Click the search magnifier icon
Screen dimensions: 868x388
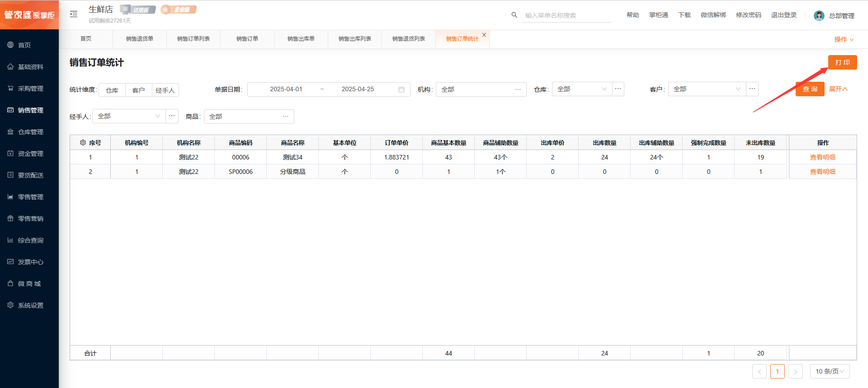click(514, 15)
